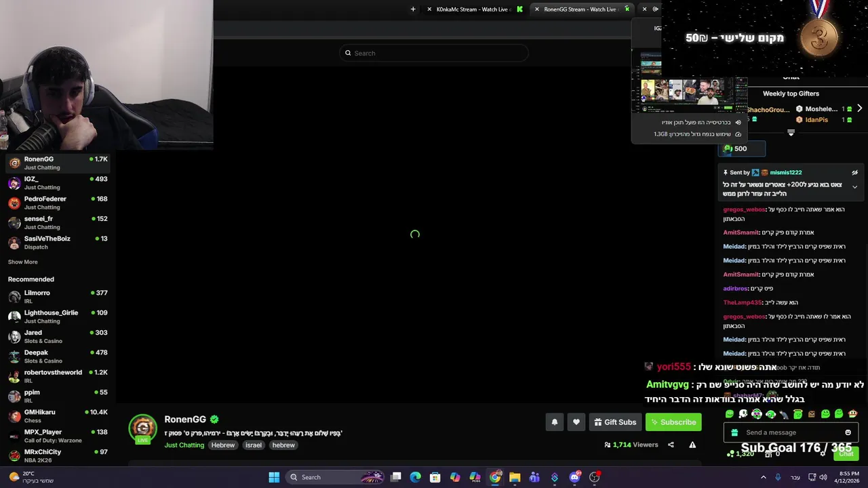Open Deepak recommended channel
Viewport: 868px width, 488px height.
58,357
